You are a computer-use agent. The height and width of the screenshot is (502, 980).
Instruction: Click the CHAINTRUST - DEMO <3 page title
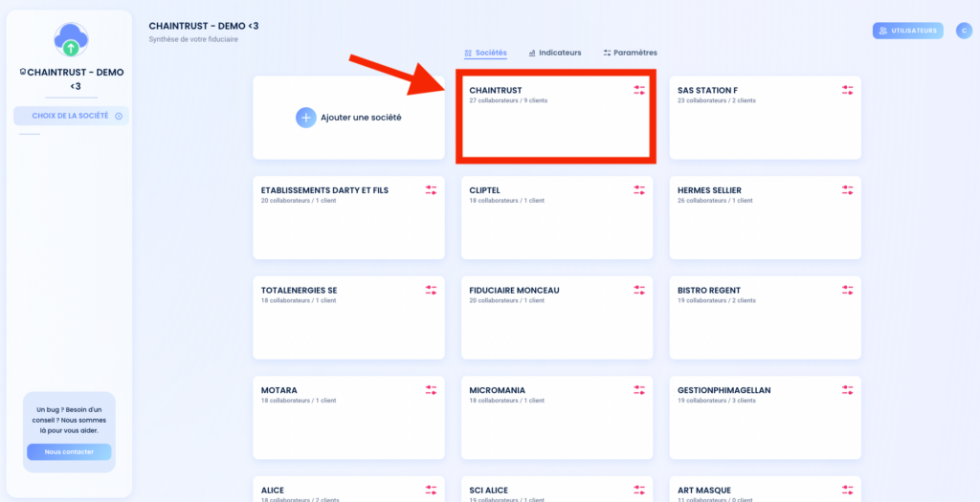204,26
